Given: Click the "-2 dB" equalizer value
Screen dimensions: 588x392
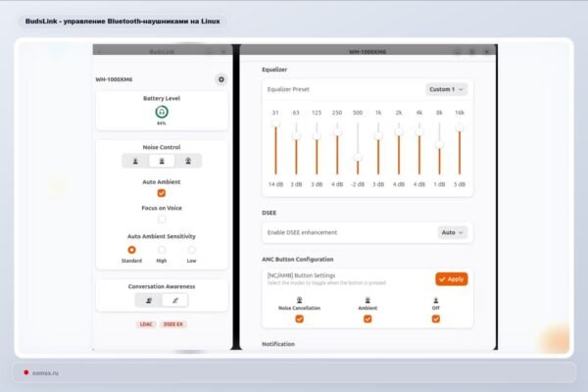Looking at the screenshot, I should coord(358,184).
